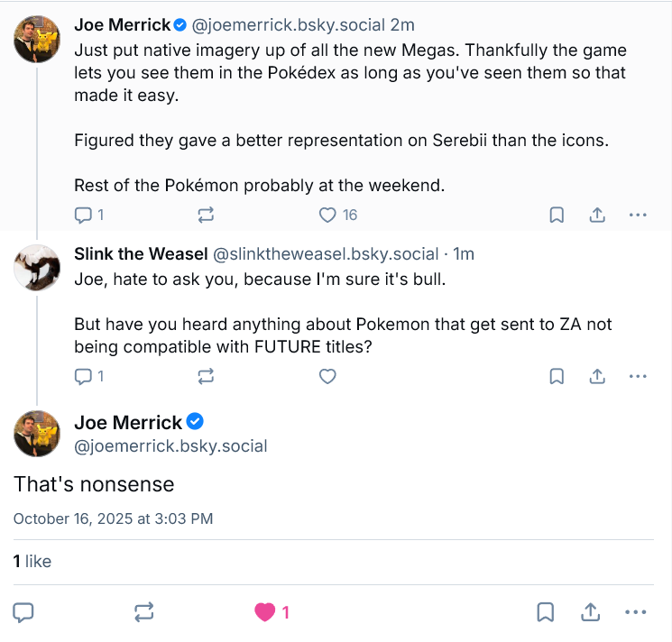Screen dimensions: 672x642
Task: Repost the "That's nonsense" post
Action: point(144,612)
